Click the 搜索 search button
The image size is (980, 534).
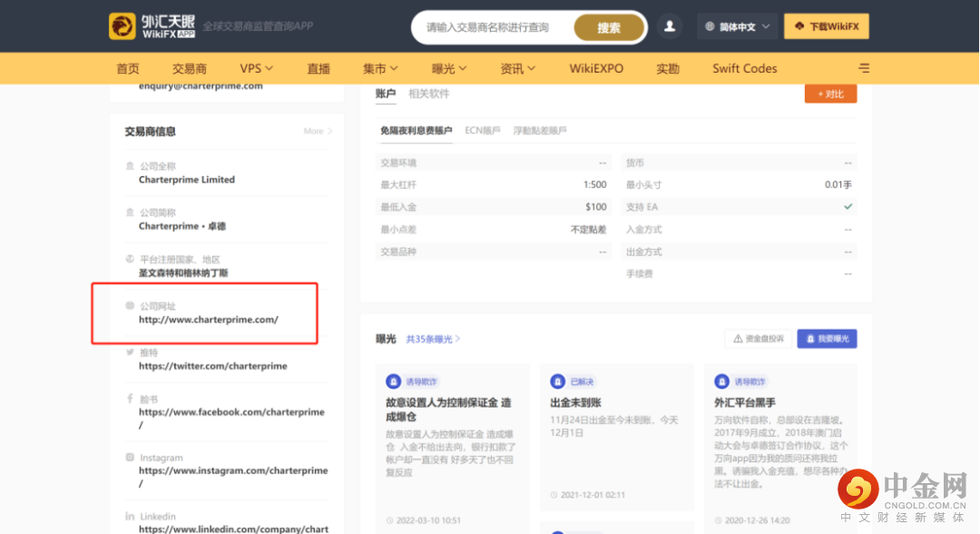tap(609, 27)
